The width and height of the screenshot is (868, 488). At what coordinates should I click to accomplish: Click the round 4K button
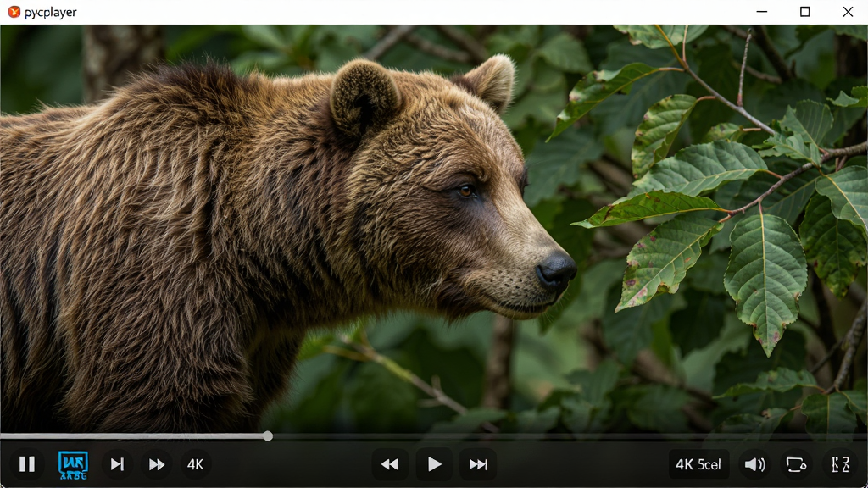tap(195, 464)
